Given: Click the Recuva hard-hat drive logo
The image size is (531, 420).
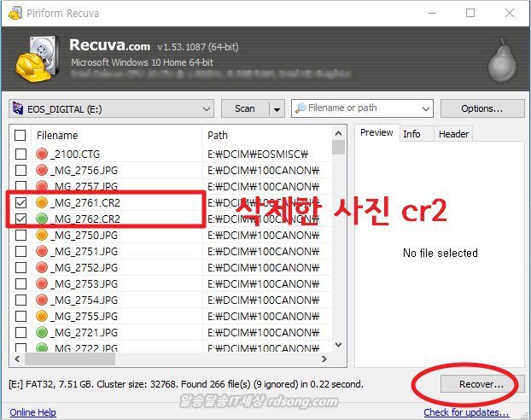Looking at the screenshot, I should [x=37, y=59].
